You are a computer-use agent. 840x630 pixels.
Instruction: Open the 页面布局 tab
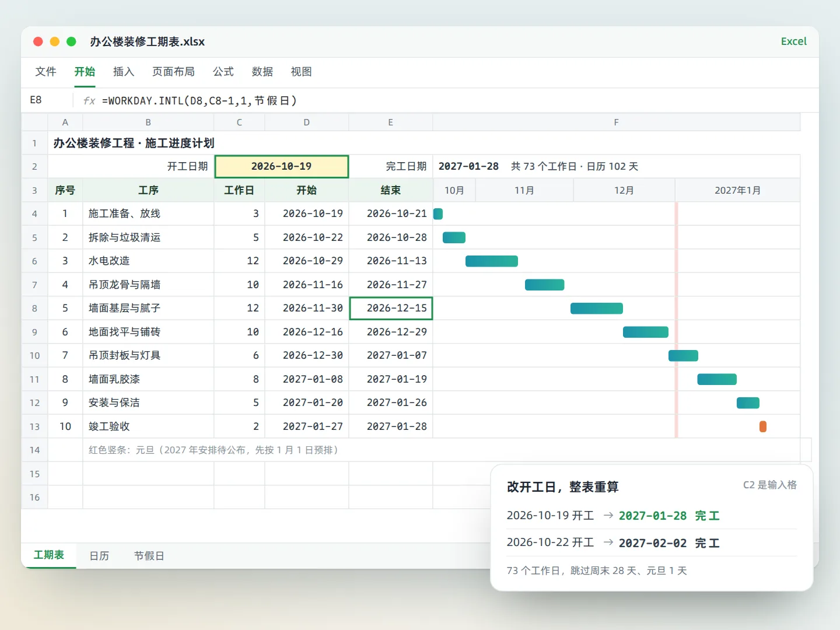point(173,72)
